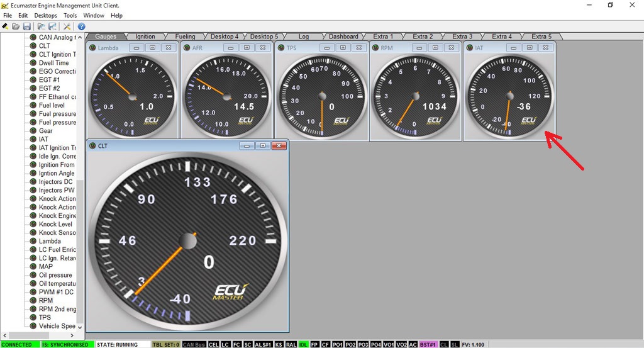Image resolution: width=644 pixels, height=348 pixels.
Task: Click the Make Maps Permanent toolbar icon
Action: 5,26
